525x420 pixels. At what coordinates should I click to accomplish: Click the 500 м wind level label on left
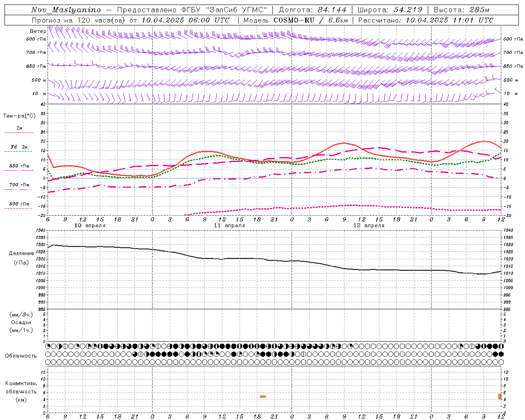pos(39,80)
